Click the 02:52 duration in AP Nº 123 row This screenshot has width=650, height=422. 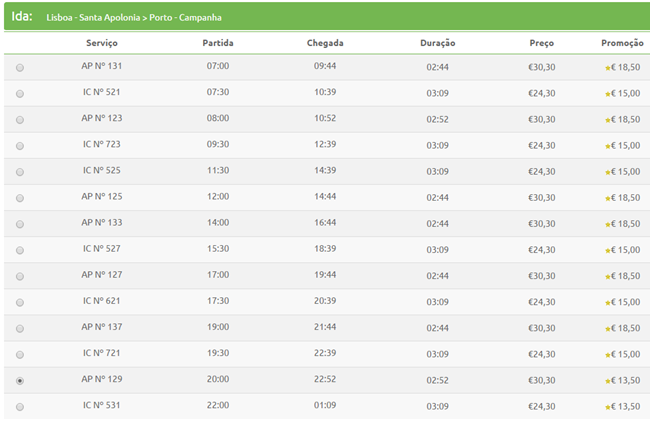[x=437, y=119]
